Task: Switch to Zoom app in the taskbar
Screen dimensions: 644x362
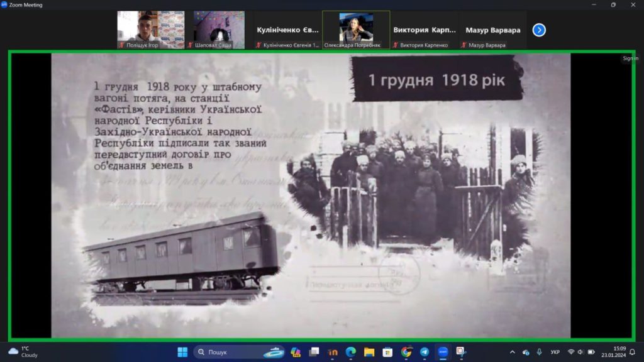Action: pyautogui.click(x=443, y=352)
